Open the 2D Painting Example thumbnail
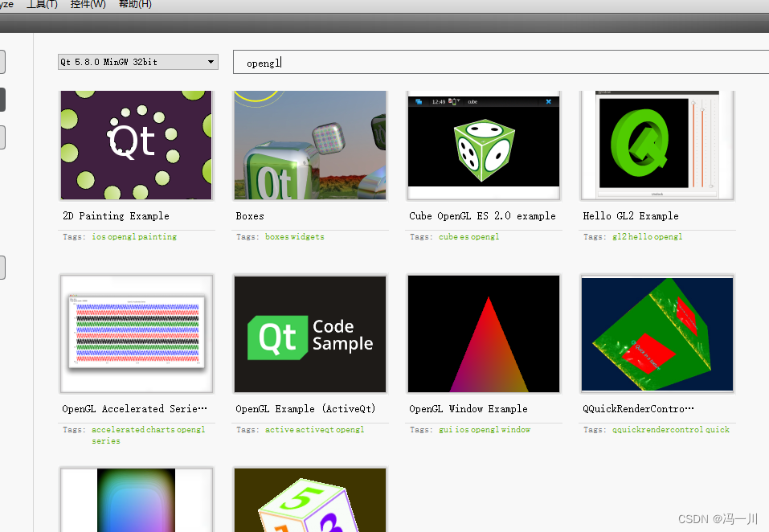Viewport: 769px width, 532px height. 137,145
